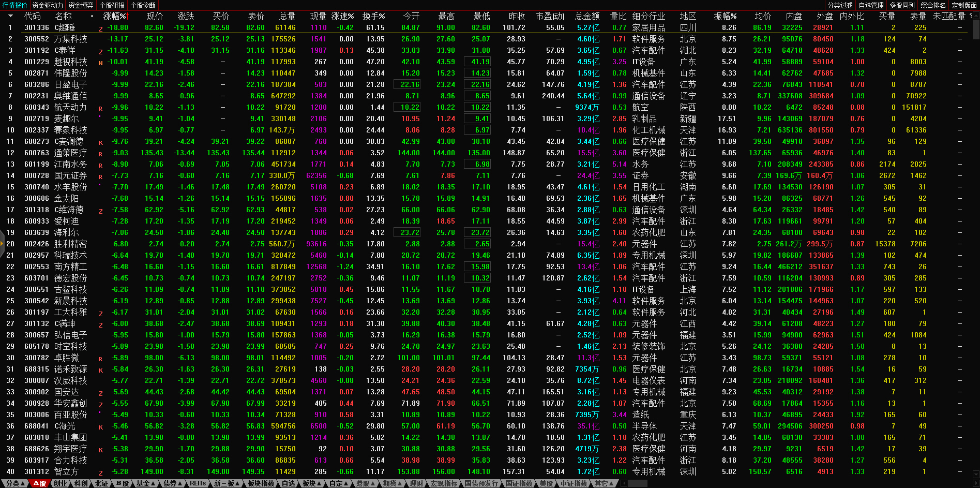This screenshot has height=488, width=980.
Task: Click the left edge panel expand handle
Action: tap(2, 244)
